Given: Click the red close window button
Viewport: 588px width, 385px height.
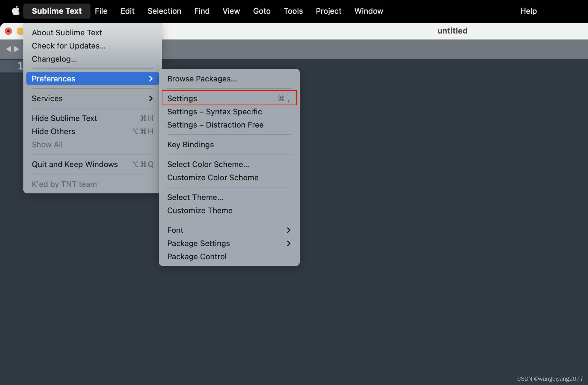Looking at the screenshot, I should coord(8,31).
